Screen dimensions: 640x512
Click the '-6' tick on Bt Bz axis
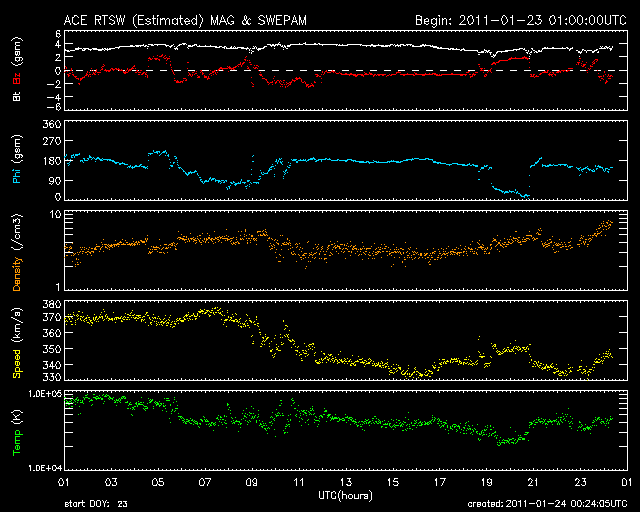click(x=53, y=107)
